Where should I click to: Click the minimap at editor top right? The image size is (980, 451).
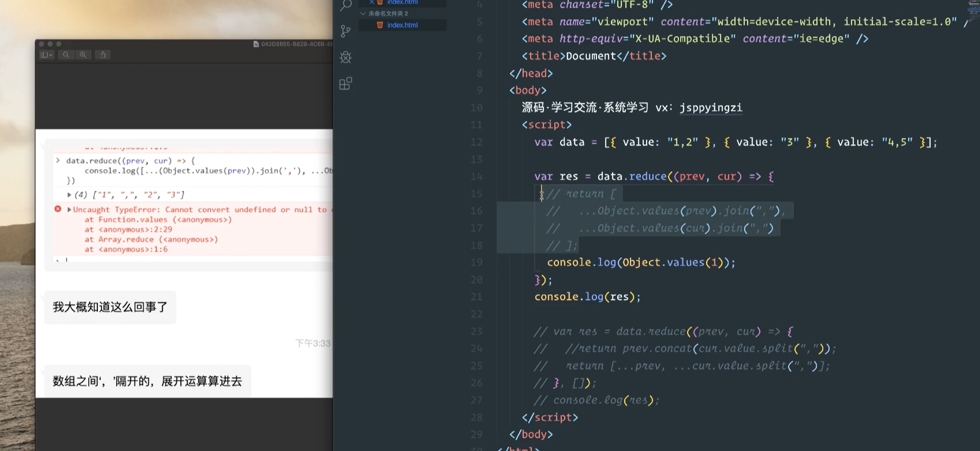click(973, 11)
